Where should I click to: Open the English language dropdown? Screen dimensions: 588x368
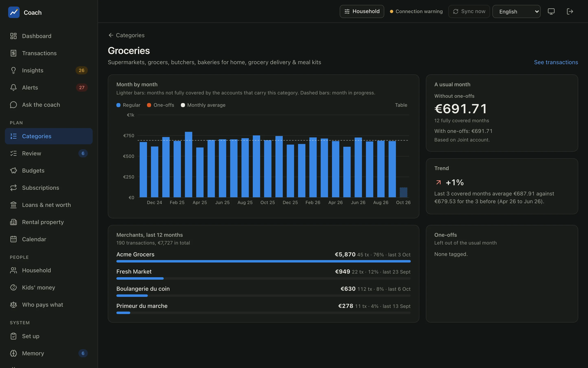pyautogui.click(x=516, y=11)
